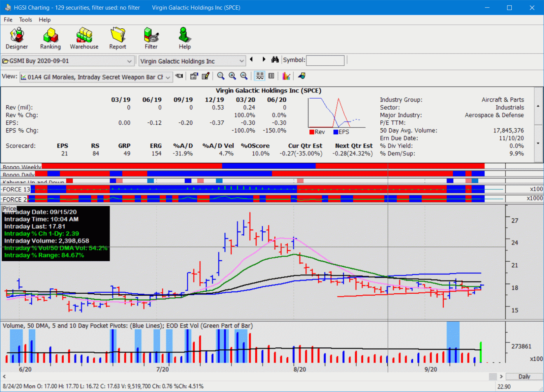
Task: Click the Kahunas Up and Down label
Action: coord(33,182)
